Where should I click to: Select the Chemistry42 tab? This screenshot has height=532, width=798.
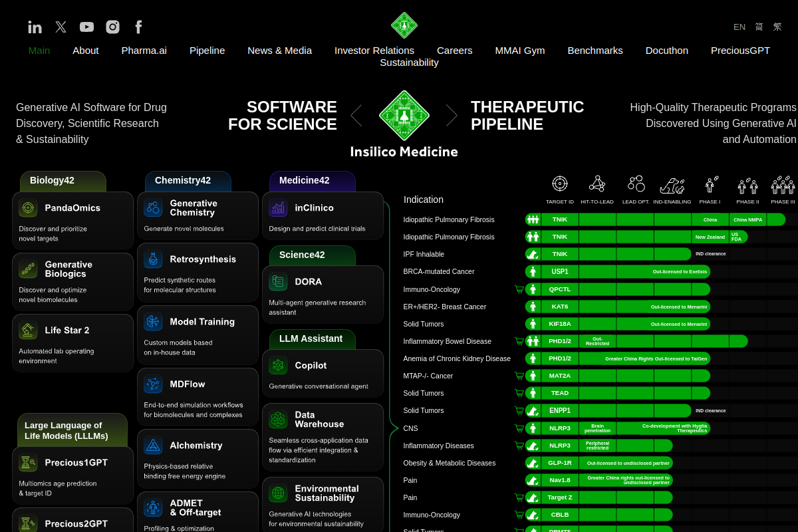(188, 182)
